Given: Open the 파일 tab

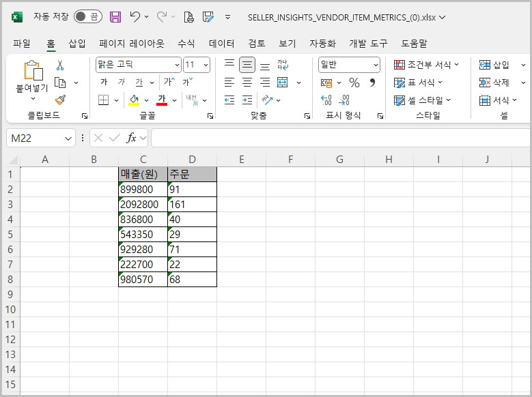Looking at the screenshot, I should (x=22, y=44).
